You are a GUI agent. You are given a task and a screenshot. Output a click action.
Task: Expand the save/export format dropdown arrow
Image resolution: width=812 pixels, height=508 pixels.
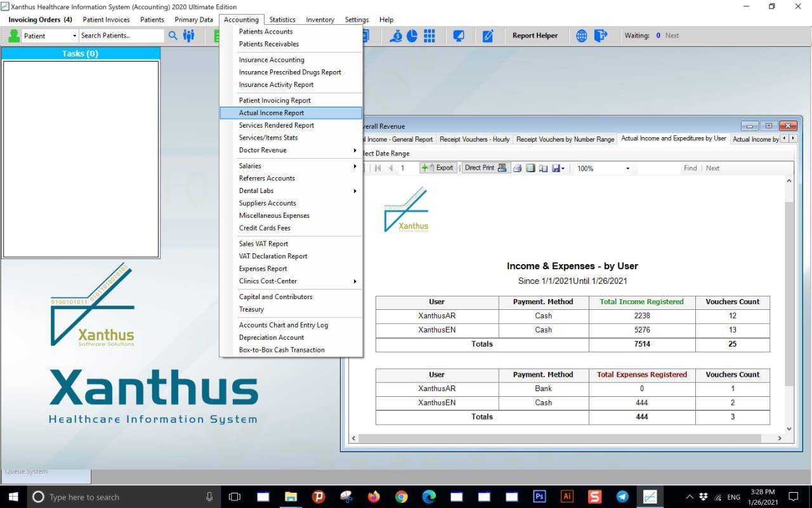(563, 168)
